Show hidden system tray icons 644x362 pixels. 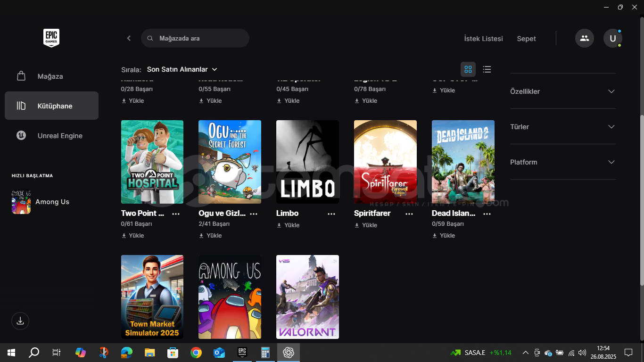pyautogui.click(x=526, y=353)
